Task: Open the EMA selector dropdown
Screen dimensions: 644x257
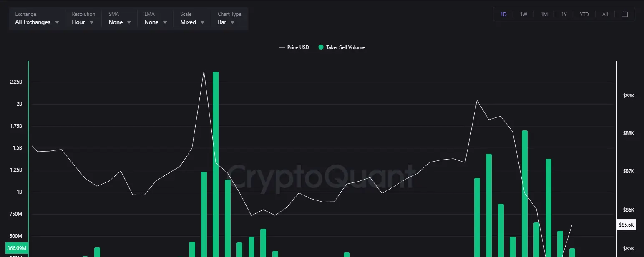Action: click(x=154, y=22)
